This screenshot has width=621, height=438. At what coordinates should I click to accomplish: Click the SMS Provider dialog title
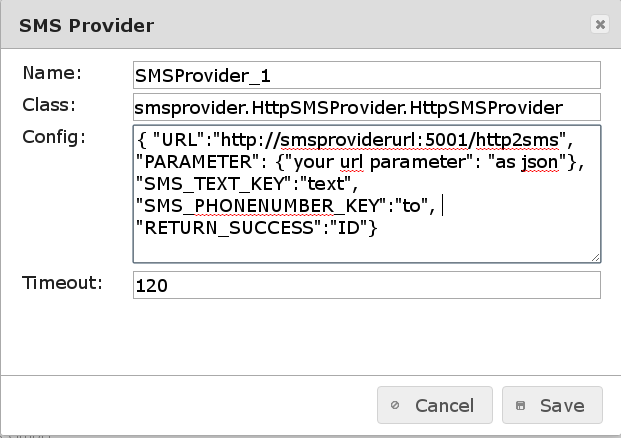[87, 25]
